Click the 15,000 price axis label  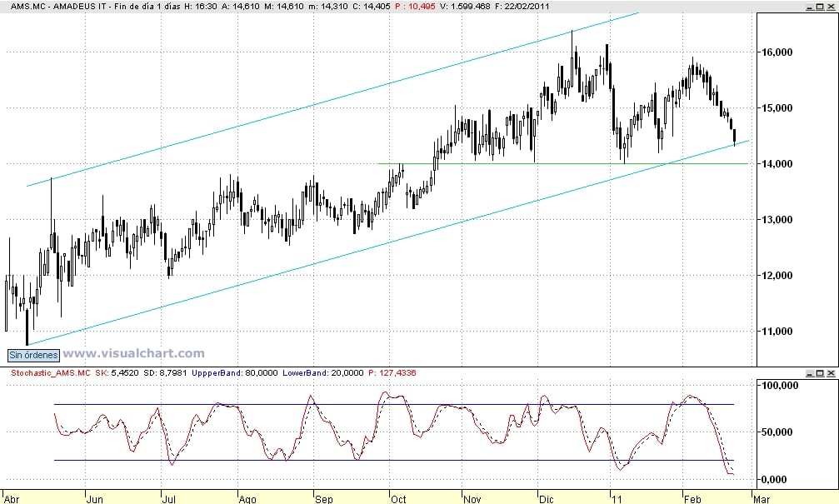coord(776,107)
